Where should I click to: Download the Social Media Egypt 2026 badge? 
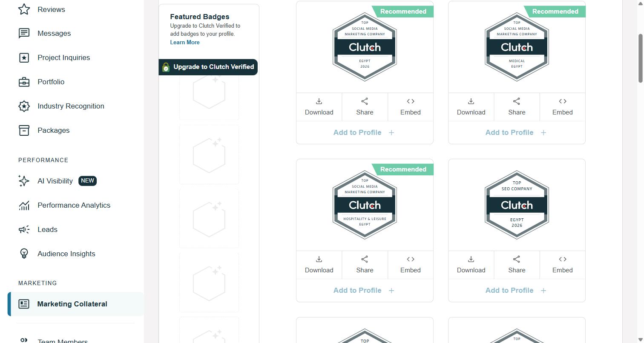(319, 107)
